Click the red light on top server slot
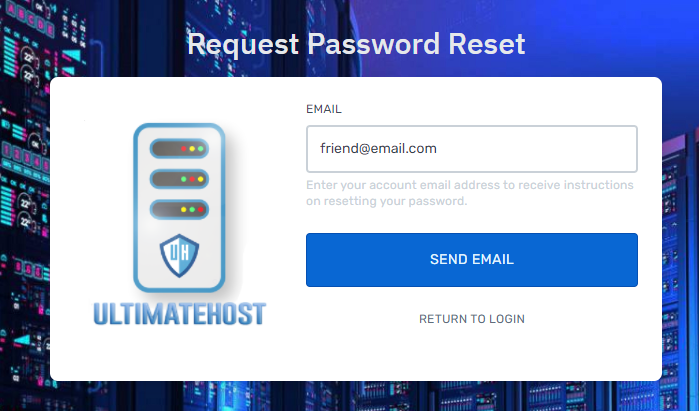Image resolution: width=699 pixels, height=411 pixels. tap(184, 148)
